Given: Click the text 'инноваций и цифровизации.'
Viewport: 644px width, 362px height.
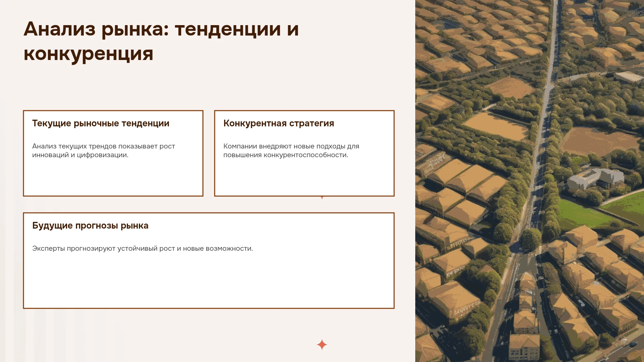Looking at the screenshot, I should point(80,155).
